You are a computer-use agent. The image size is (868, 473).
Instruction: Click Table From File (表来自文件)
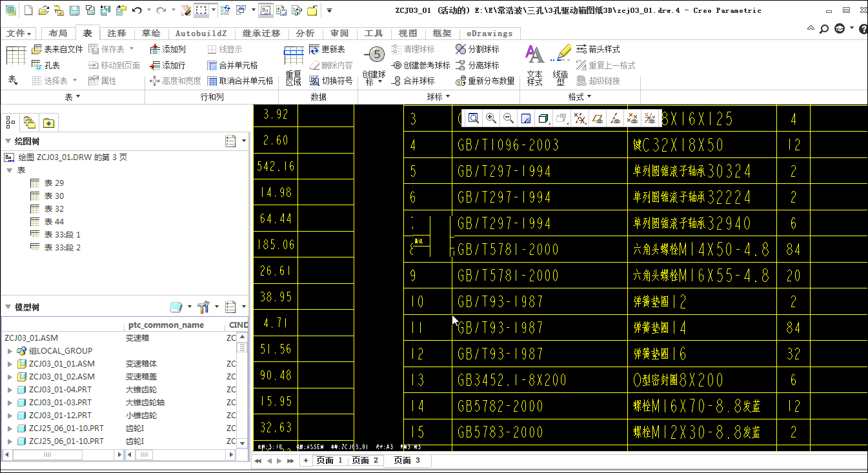coord(57,49)
